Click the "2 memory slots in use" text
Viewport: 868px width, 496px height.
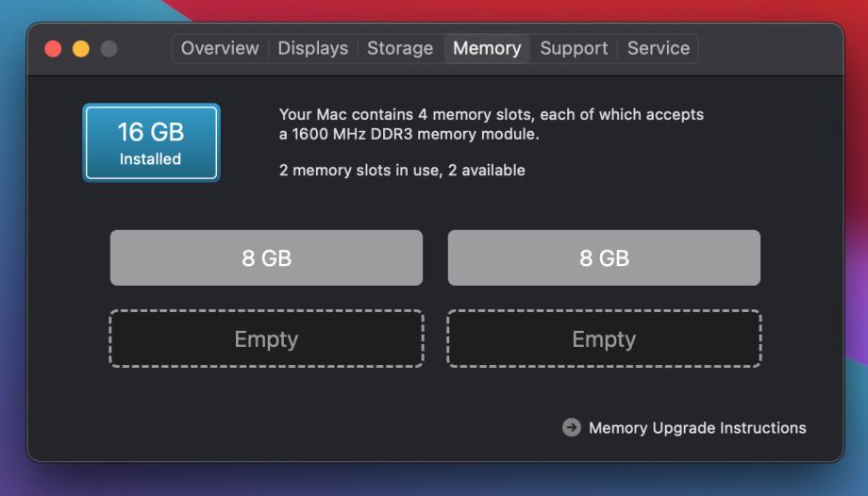point(402,171)
